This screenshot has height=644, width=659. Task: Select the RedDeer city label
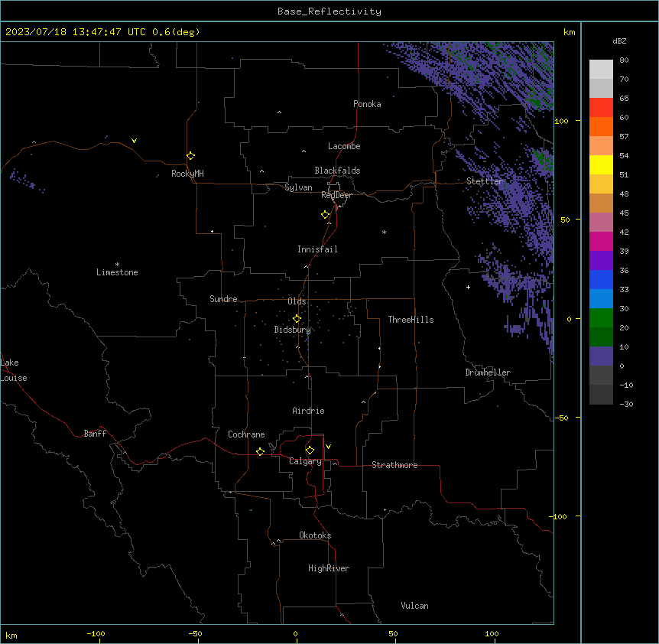[x=336, y=195]
